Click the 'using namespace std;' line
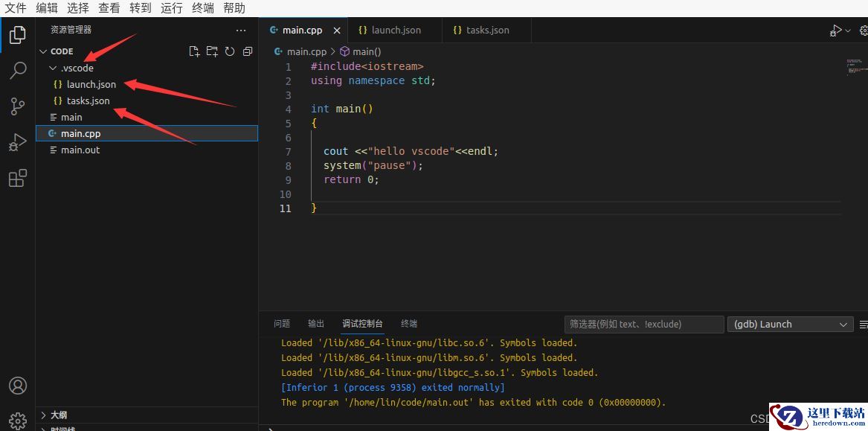 click(x=373, y=81)
